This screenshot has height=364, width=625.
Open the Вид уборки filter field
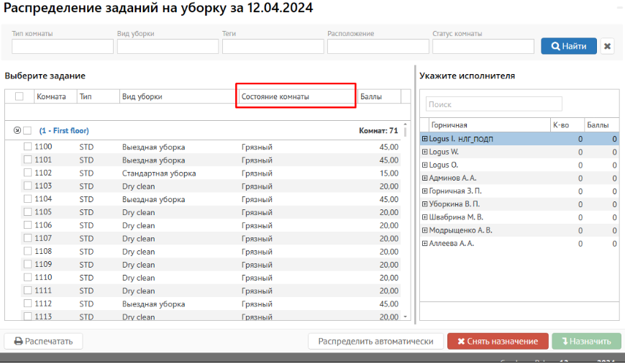[x=168, y=46]
